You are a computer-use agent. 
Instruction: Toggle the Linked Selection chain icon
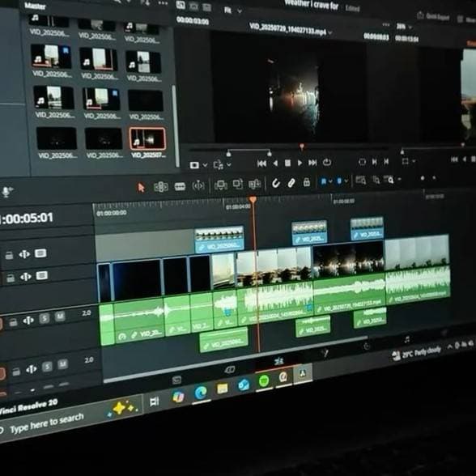(291, 183)
